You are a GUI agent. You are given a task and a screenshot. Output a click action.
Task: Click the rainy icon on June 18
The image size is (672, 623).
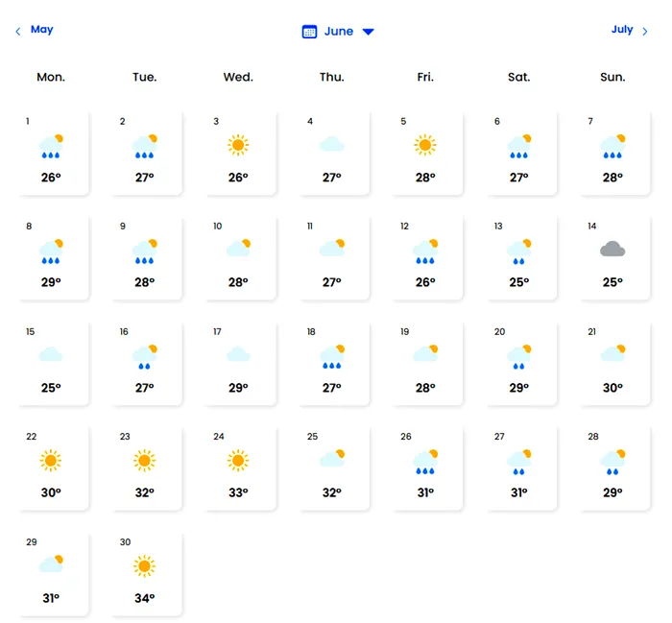point(332,357)
